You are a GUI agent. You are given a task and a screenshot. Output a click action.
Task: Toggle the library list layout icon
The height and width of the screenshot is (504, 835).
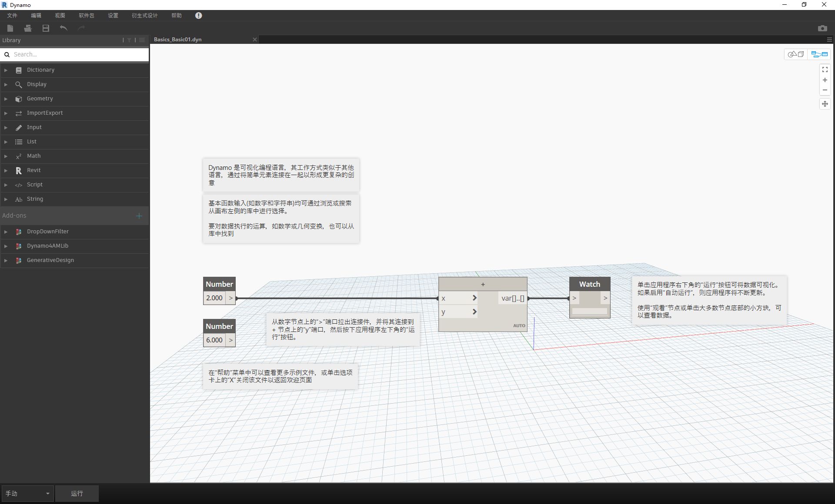coord(142,40)
